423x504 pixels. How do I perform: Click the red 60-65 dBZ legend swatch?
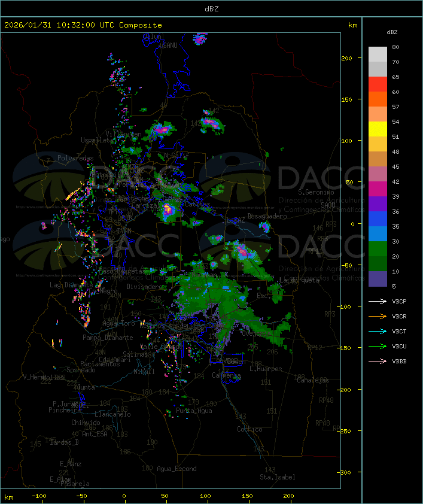click(x=378, y=84)
